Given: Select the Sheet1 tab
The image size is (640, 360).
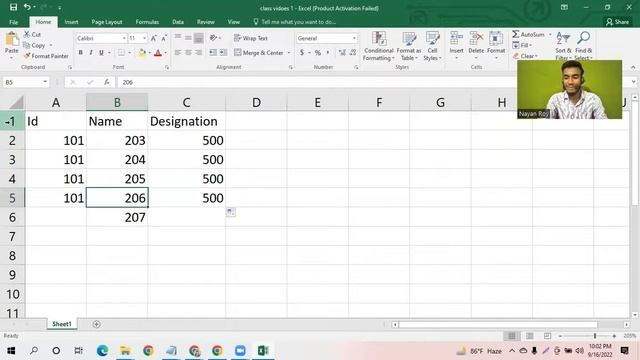Looking at the screenshot, I should point(62,324).
